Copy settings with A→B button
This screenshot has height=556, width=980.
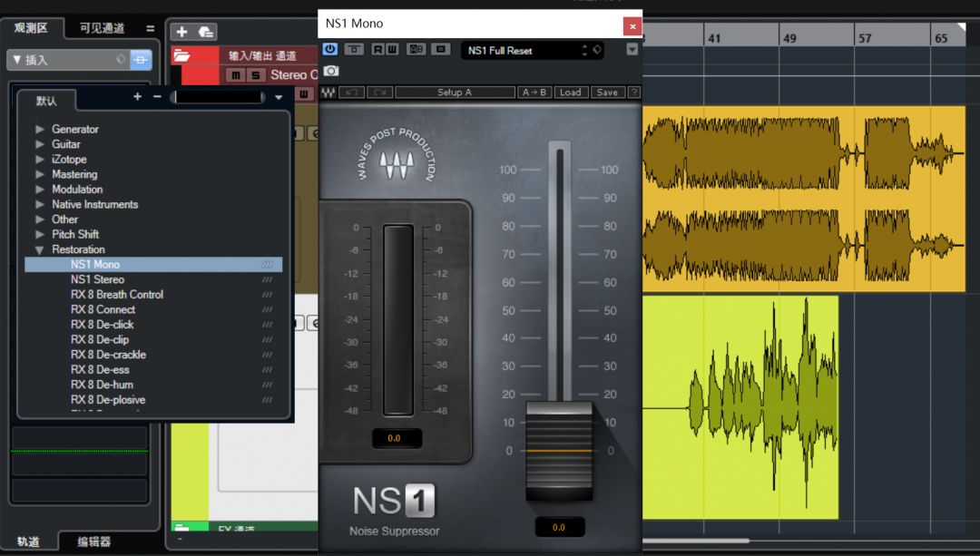click(534, 93)
